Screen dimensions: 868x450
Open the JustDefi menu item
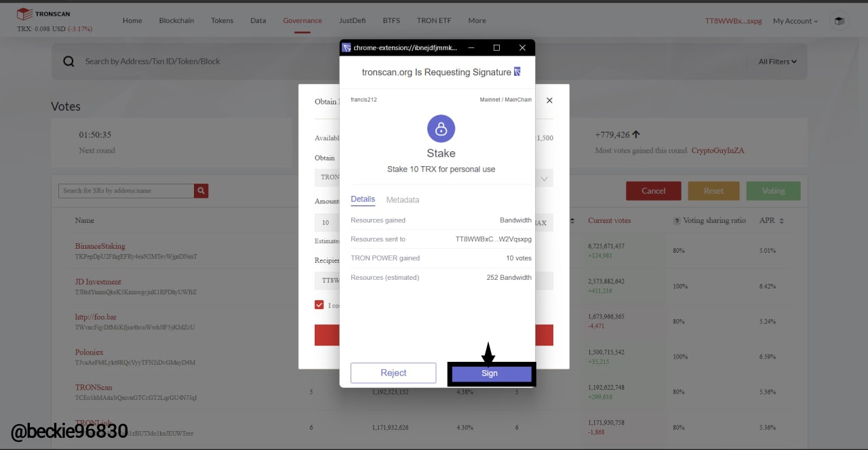(352, 20)
